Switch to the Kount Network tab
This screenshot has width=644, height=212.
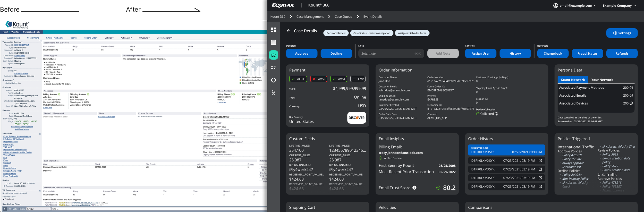573,80
